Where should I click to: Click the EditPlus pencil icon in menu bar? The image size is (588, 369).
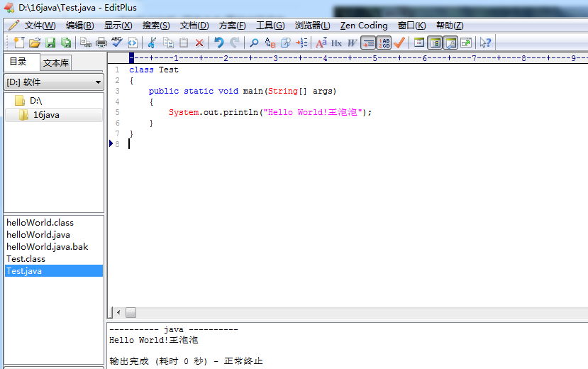point(13,26)
